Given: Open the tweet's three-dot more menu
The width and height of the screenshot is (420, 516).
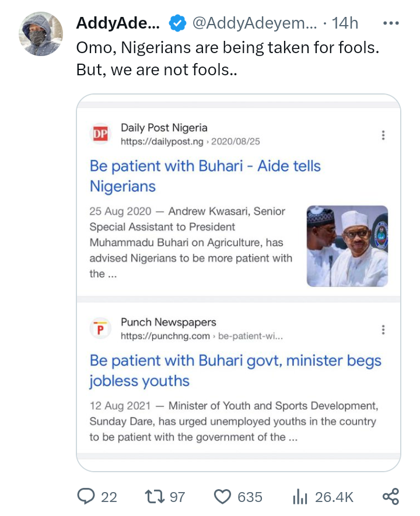Looking at the screenshot, I should coord(390,23).
